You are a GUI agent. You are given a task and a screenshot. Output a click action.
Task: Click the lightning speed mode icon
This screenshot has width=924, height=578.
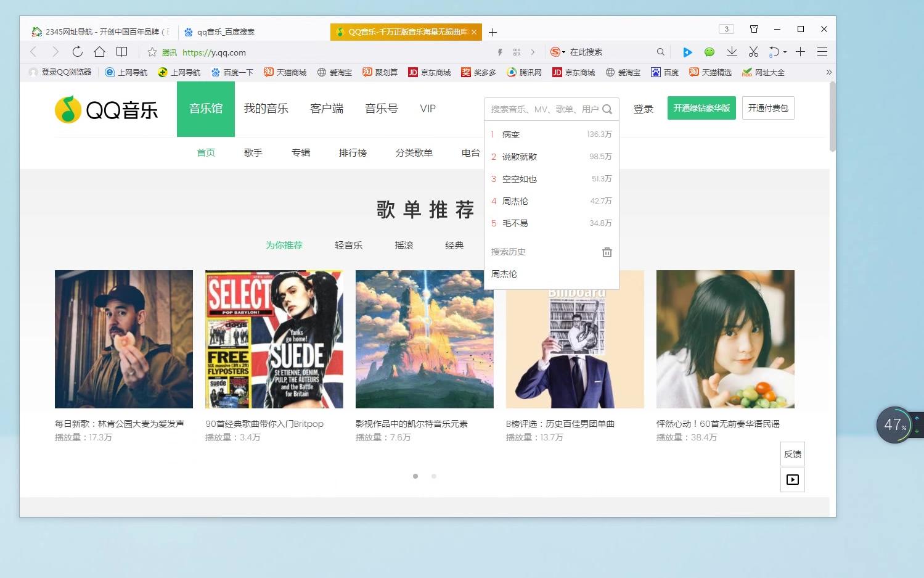tap(500, 52)
